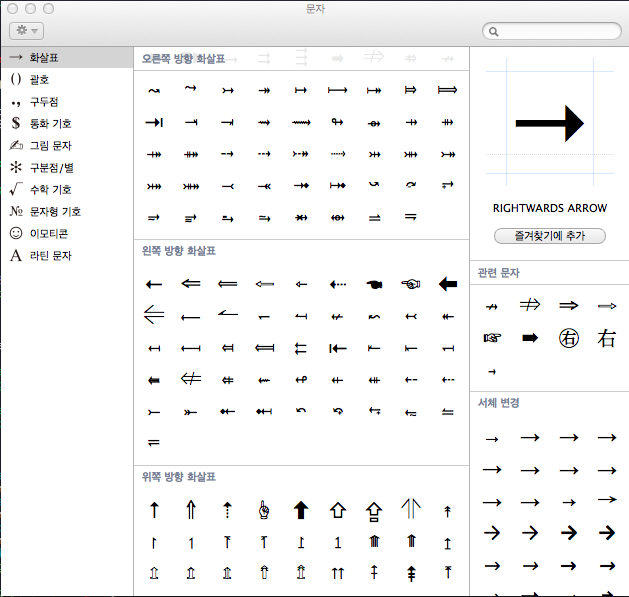The width and height of the screenshot is (629, 597).
Task: Open 수학 기호 math symbols category
Action: click(x=67, y=189)
